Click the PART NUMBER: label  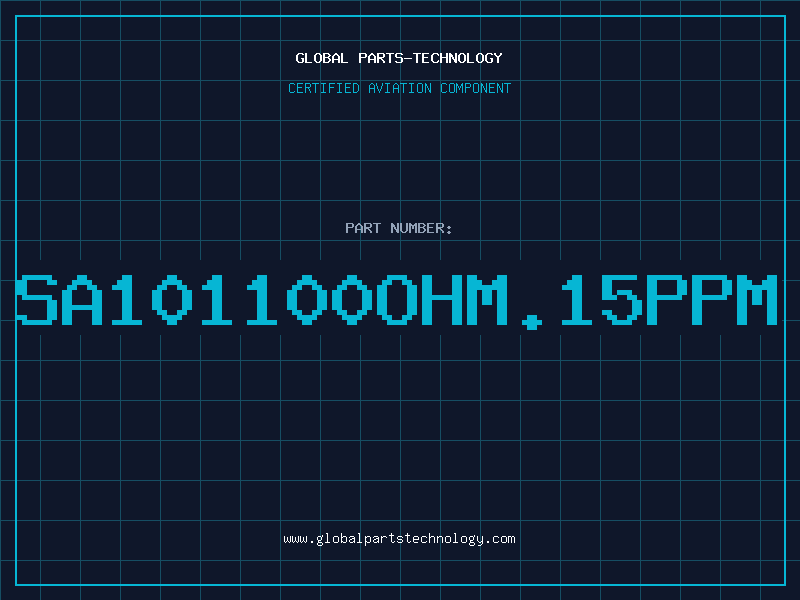[399, 228]
